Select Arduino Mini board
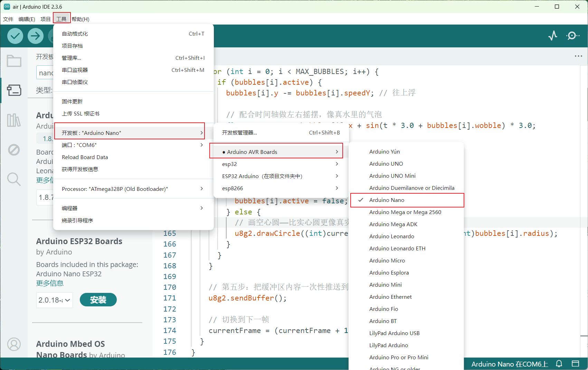Screen dimensions: 588x370 click(406, 285)
